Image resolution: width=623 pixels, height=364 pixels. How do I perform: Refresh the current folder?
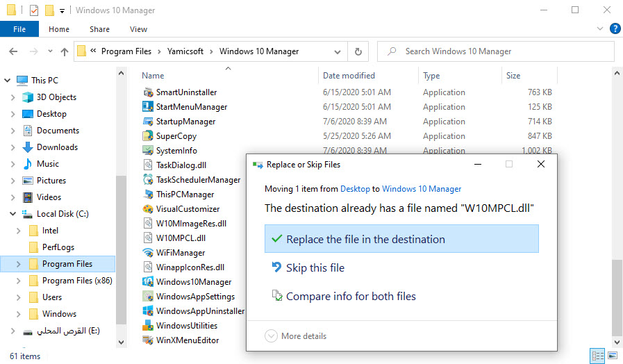click(x=358, y=51)
